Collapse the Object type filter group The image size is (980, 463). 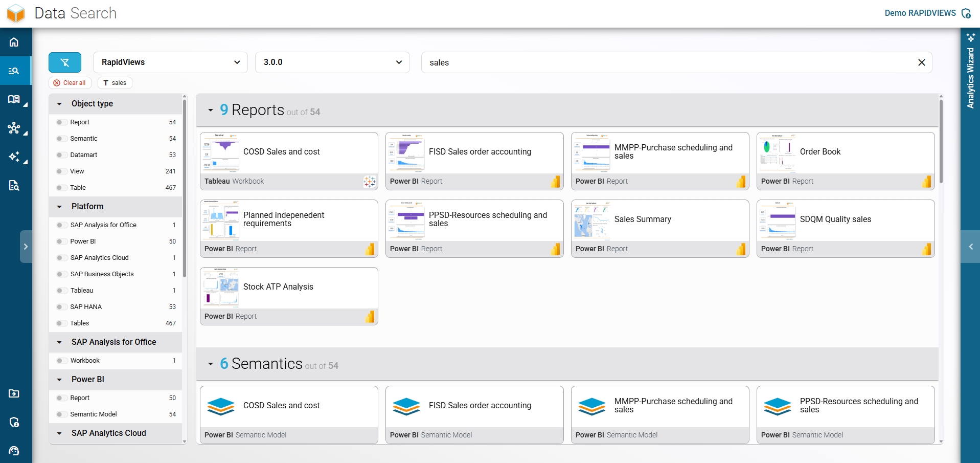coord(59,104)
